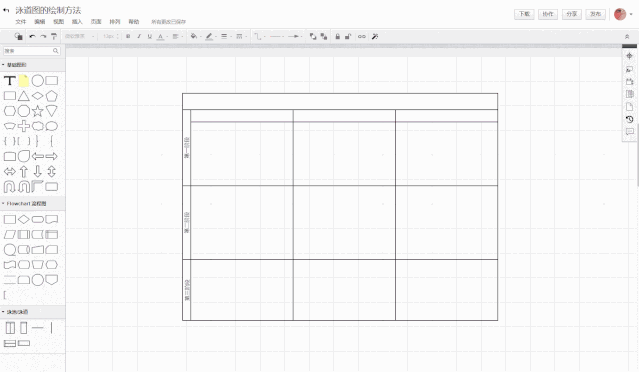Select the circle shape in basic shapes
This screenshot has width=639, height=372.
(37, 81)
